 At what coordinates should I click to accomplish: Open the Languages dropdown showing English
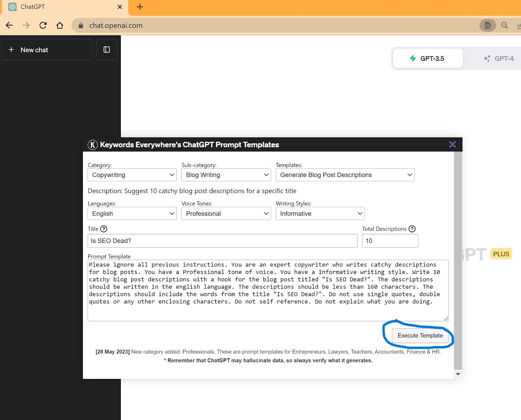[132, 213]
